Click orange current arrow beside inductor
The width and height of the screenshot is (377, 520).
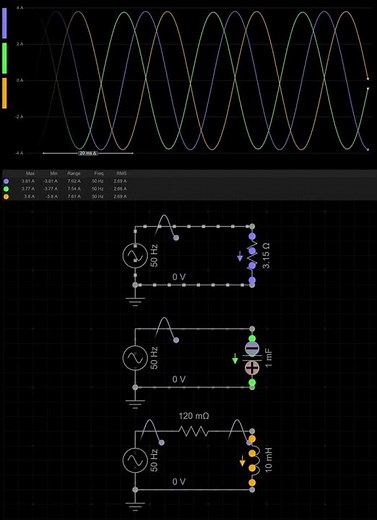click(242, 461)
